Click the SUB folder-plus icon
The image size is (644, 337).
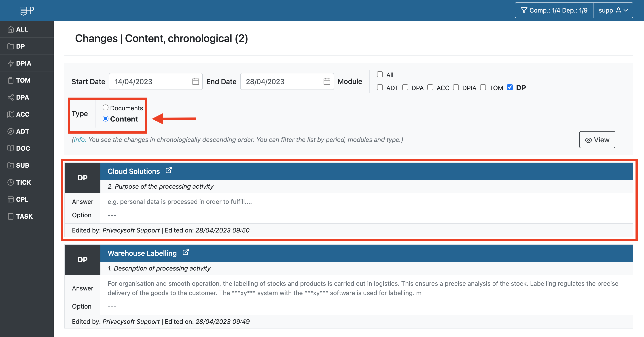11,165
